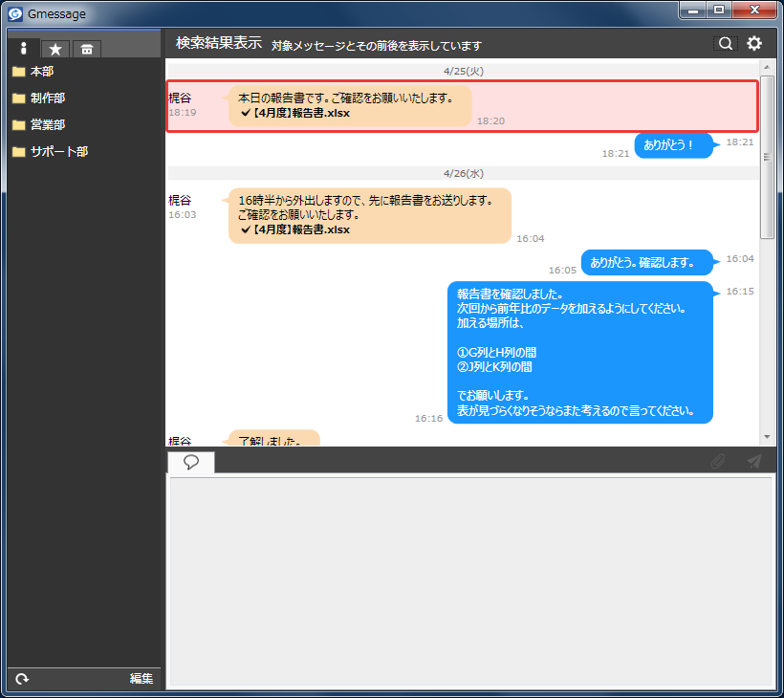Screen dimensions: 784x698
Task: Open settings gear icon in header
Action: click(x=754, y=43)
